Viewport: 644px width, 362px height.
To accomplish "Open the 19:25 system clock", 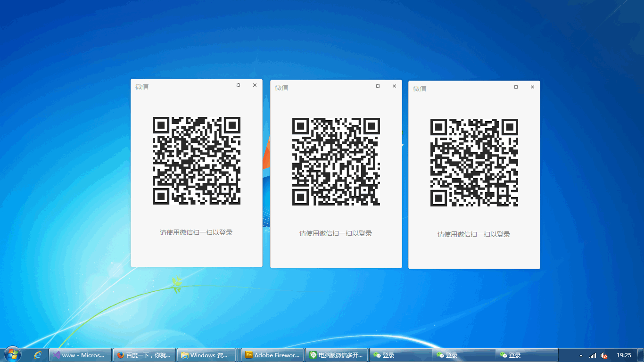I will (x=624, y=355).
